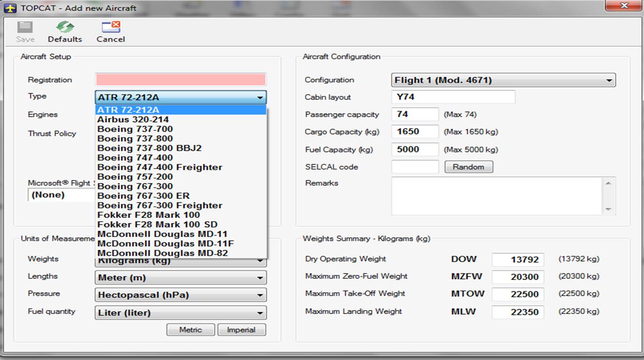Viewport: 644px width, 360px height.
Task: Click Remarks scrollbar up arrow
Action: click(608, 183)
